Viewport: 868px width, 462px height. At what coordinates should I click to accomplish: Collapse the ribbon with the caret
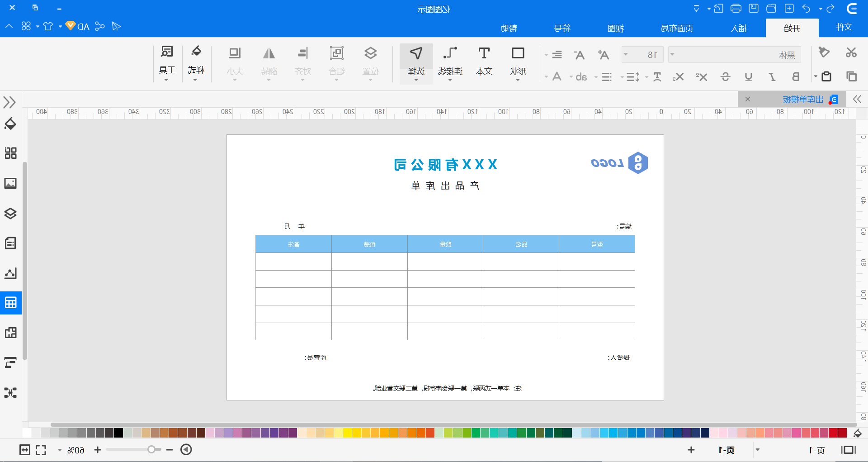tap(9, 26)
